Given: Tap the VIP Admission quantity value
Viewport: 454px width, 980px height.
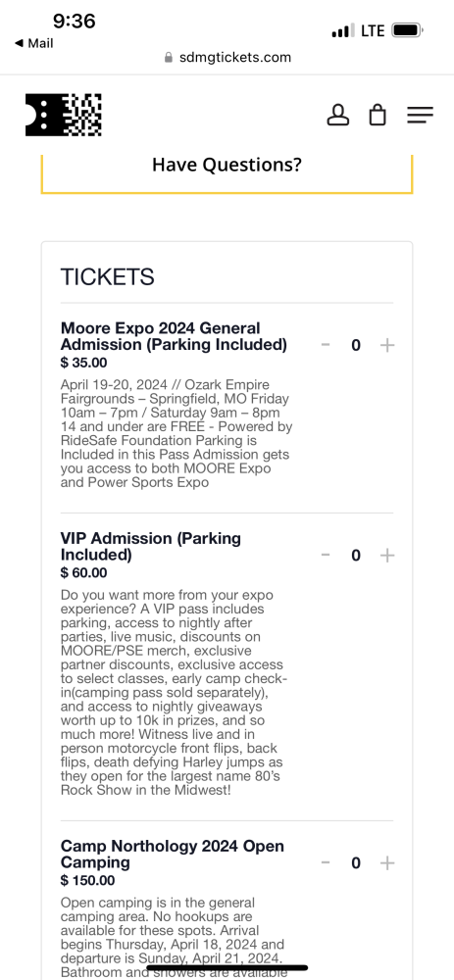Looking at the screenshot, I should [x=356, y=555].
